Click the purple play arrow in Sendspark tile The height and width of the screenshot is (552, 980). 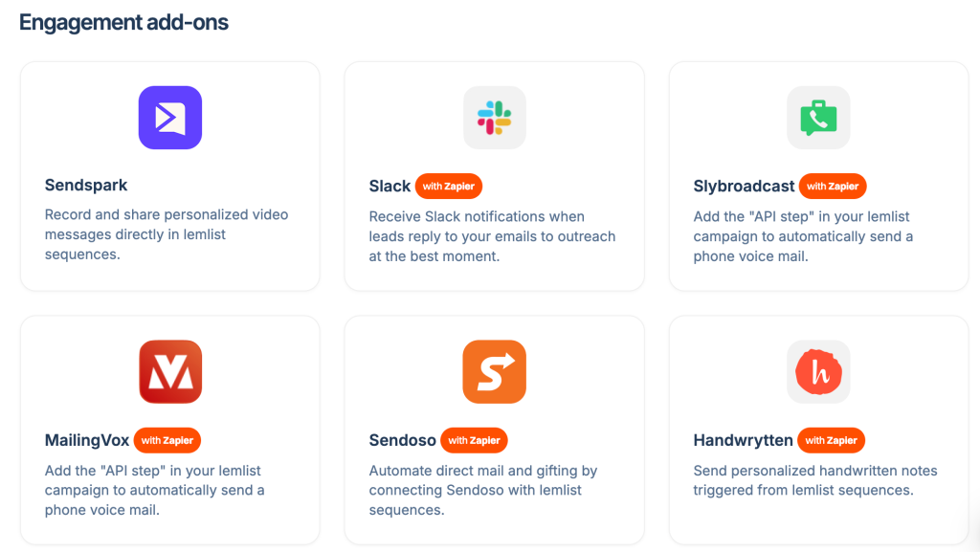[169, 117]
